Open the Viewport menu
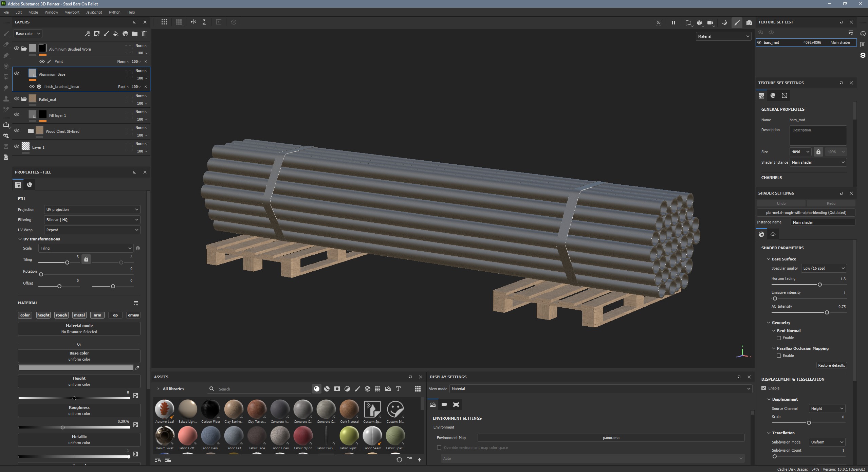Image resolution: width=868 pixels, height=472 pixels. point(72,12)
